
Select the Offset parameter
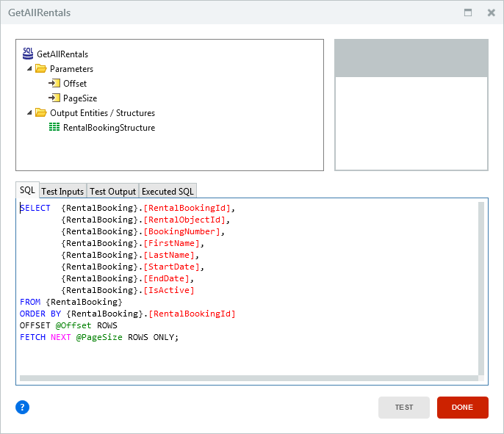click(x=75, y=84)
